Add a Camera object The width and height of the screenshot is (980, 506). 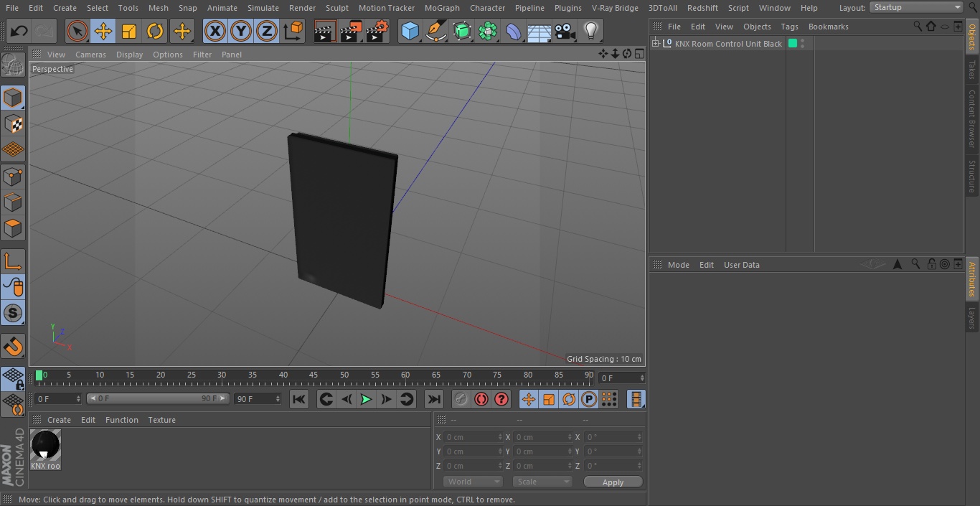pyautogui.click(x=565, y=31)
